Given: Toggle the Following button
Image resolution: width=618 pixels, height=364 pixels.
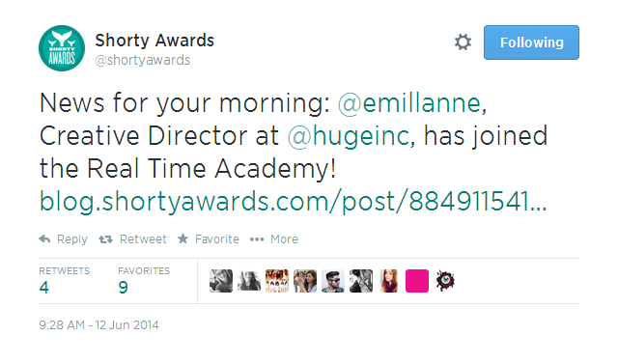Looking at the screenshot, I should pyautogui.click(x=531, y=42).
